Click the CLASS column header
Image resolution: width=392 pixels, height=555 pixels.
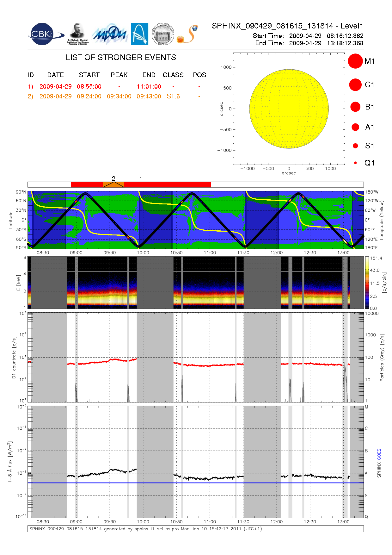pyautogui.click(x=173, y=75)
